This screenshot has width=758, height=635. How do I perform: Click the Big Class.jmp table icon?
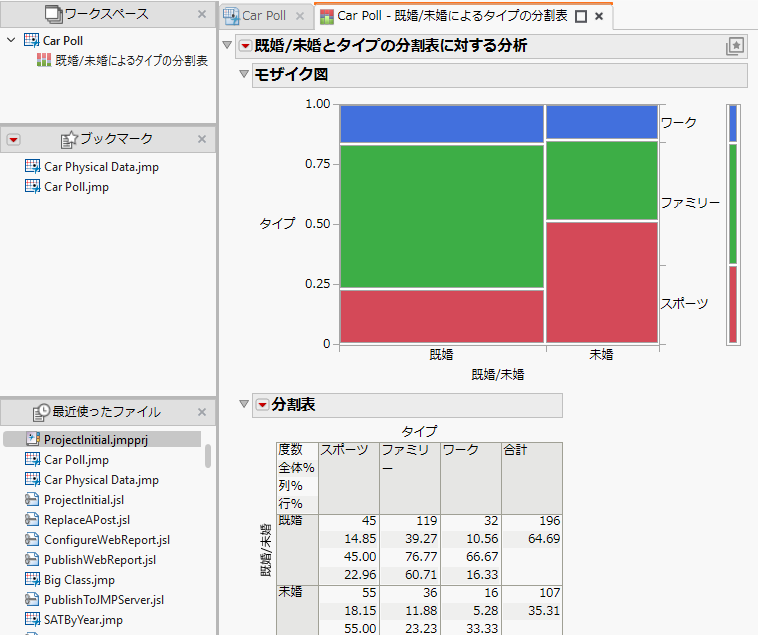[x=32, y=579]
